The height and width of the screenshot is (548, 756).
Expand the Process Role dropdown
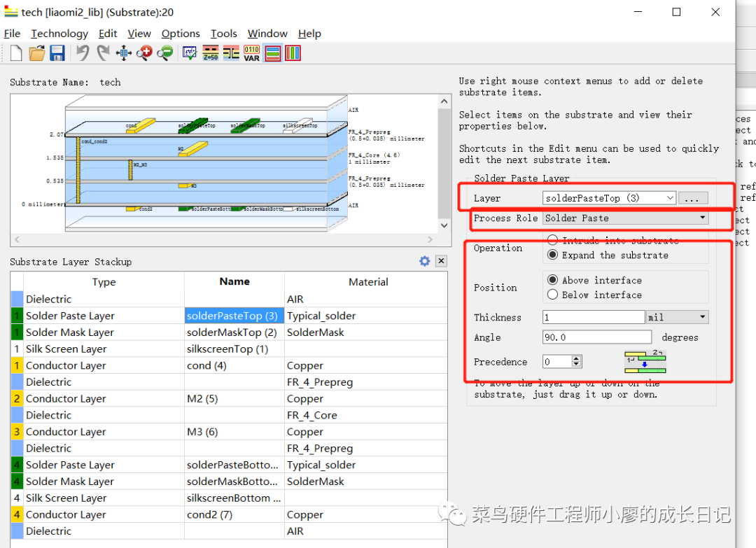626,218
